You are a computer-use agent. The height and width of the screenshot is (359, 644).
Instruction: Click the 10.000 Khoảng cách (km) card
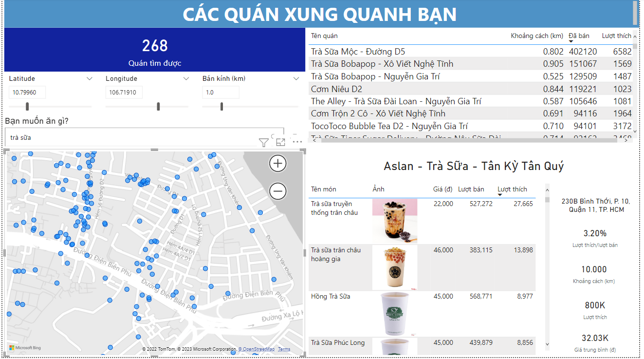594,274
